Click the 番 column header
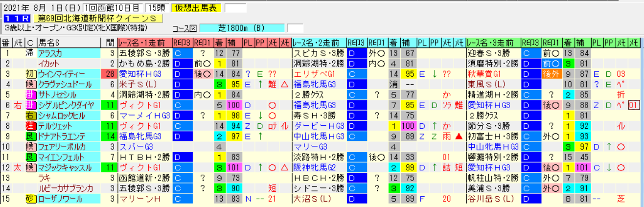 pyautogui.click(x=7, y=43)
